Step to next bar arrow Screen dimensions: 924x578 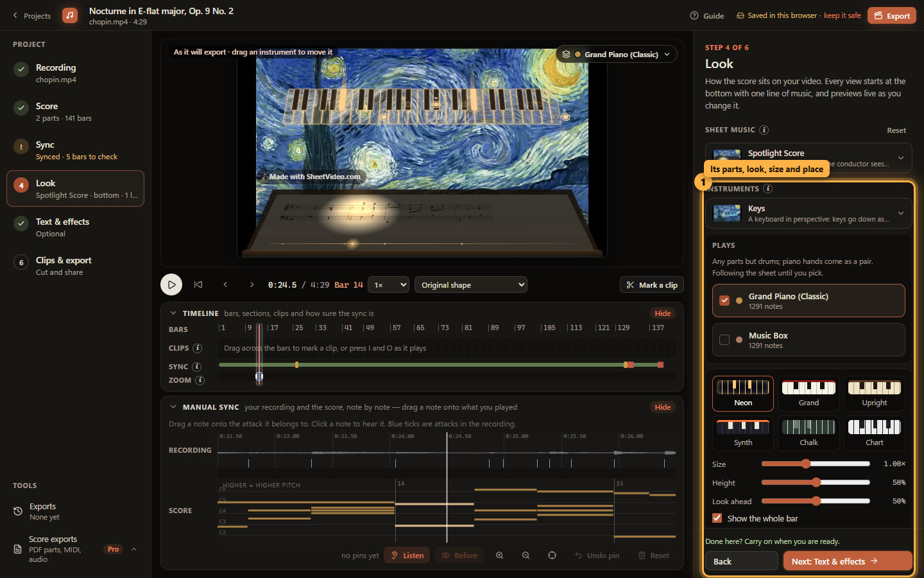[252, 285]
